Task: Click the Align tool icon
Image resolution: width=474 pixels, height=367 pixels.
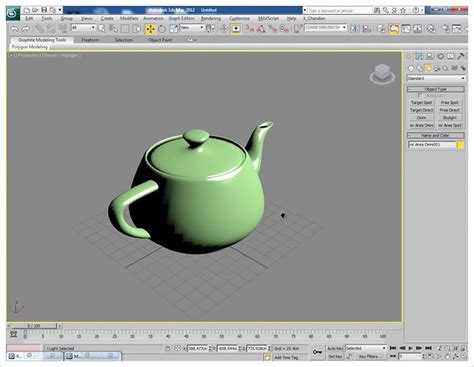Action: pyautogui.click(x=367, y=29)
